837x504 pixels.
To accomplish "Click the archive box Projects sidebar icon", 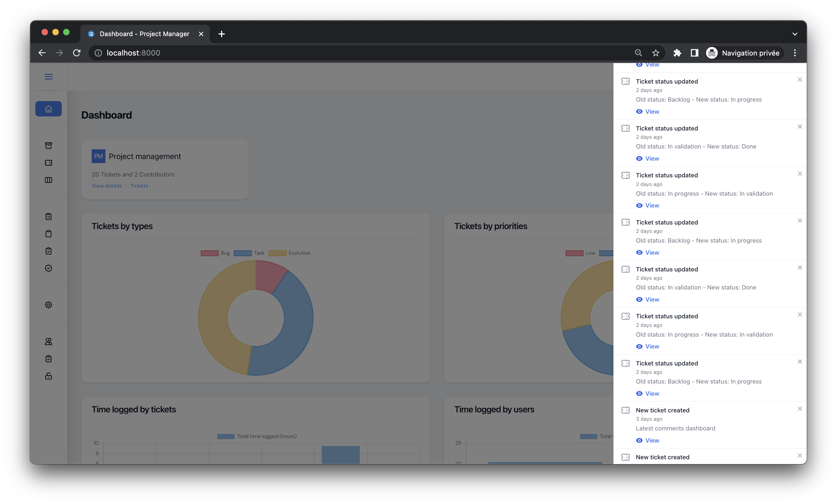I will tap(49, 145).
